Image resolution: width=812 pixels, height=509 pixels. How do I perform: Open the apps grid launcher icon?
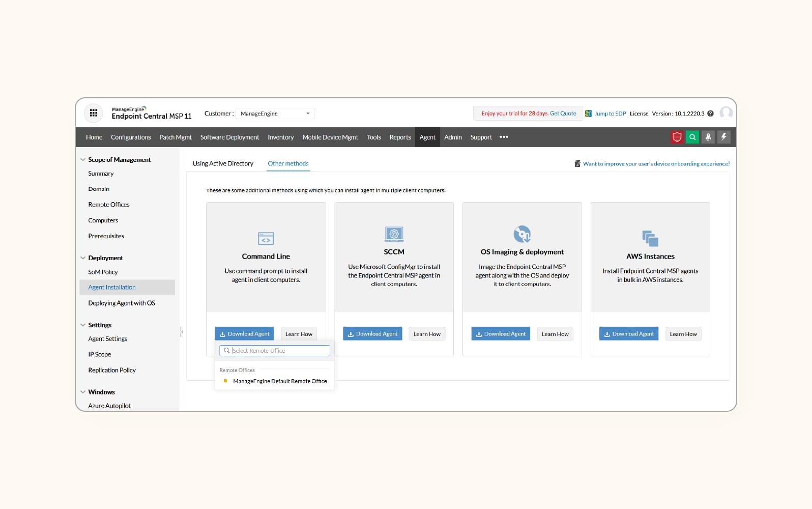pyautogui.click(x=94, y=113)
